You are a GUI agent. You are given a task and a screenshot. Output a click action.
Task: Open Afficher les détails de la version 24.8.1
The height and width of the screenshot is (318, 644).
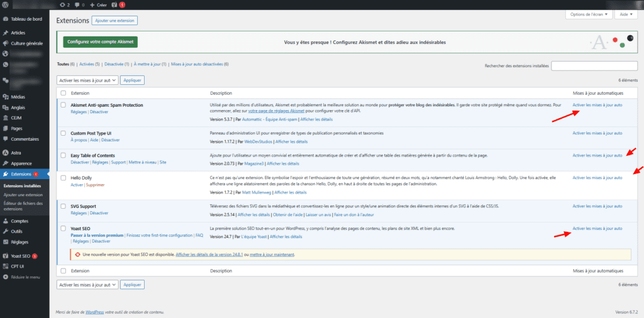(209, 255)
